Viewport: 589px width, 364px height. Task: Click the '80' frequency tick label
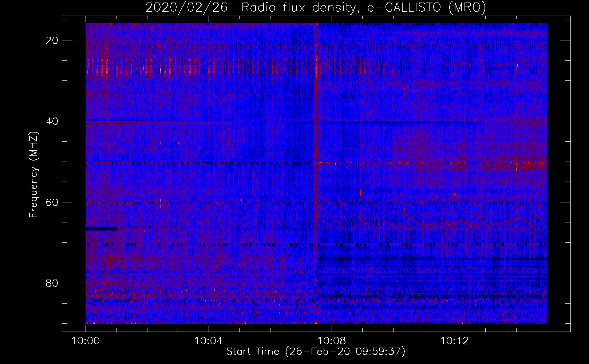[x=52, y=283]
